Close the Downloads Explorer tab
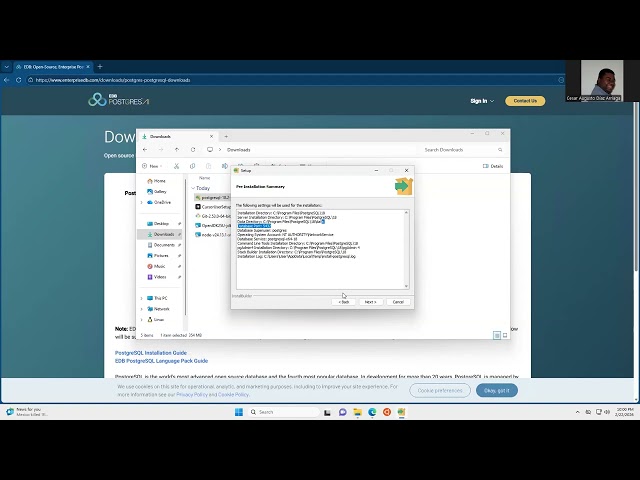The width and height of the screenshot is (640, 480). click(x=211, y=136)
